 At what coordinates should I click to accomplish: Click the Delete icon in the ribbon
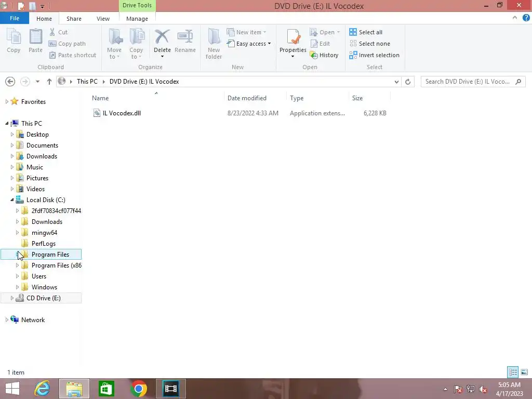[x=162, y=37]
